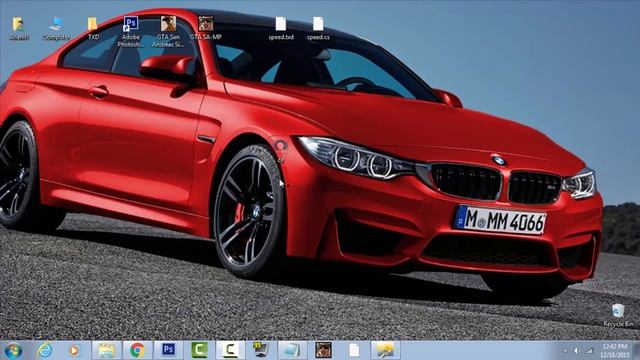Open Google Chrome from taskbar
Image resolution: width=640 pixels, height=360 pixels.
point(138,350)
